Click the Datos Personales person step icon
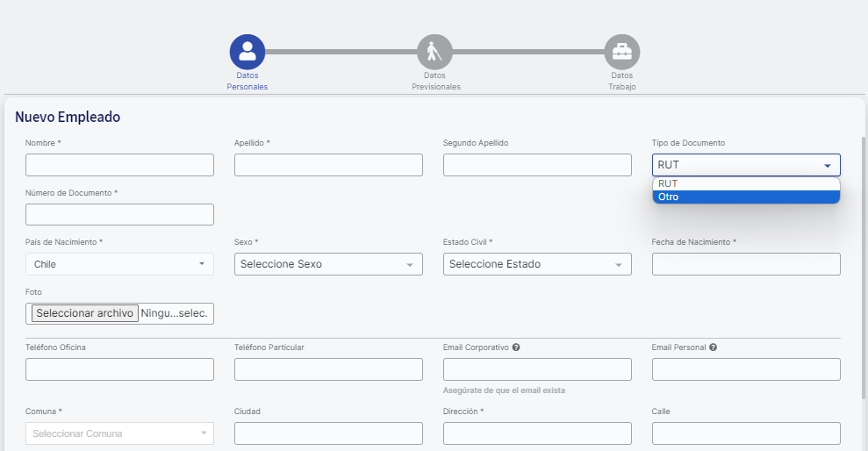The image size is (868, 451). [x=247, y=52]
